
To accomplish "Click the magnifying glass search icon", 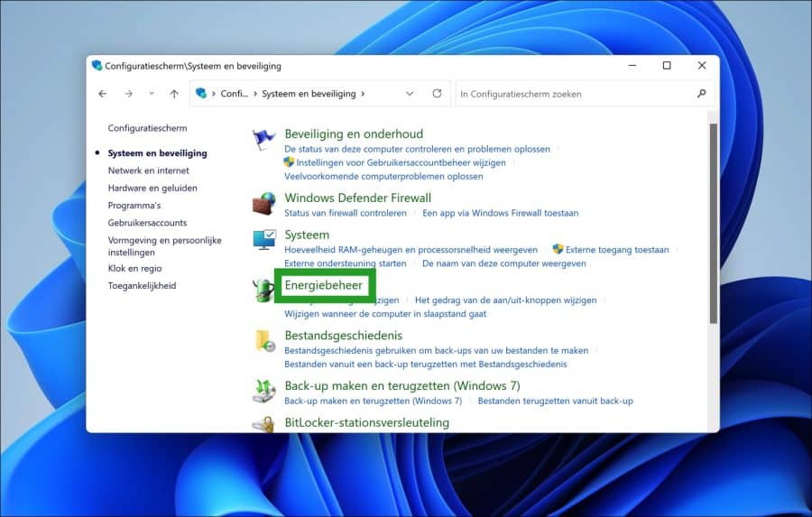I will 702,94.
